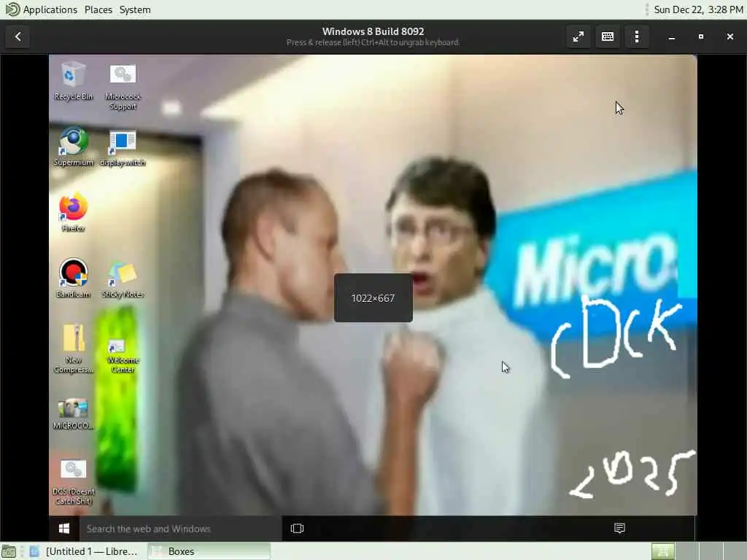The height and width of the screenshot is (560, 747).
Task: Open the DCS (Doesnt Catch Shit) icon
Action: 73,483
